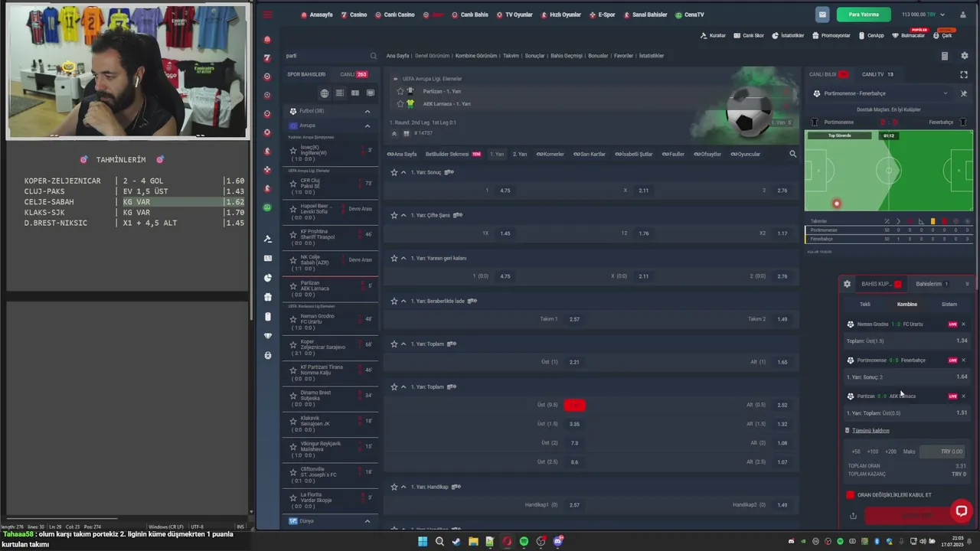Remove Neman Grodno selection from bet slip

[x=963, y=324]
